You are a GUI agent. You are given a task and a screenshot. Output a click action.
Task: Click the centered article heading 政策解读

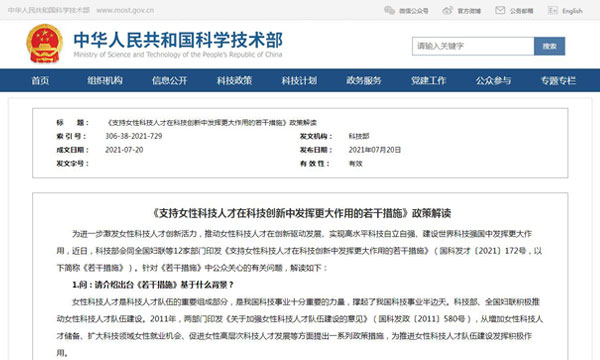click(302, 213)
